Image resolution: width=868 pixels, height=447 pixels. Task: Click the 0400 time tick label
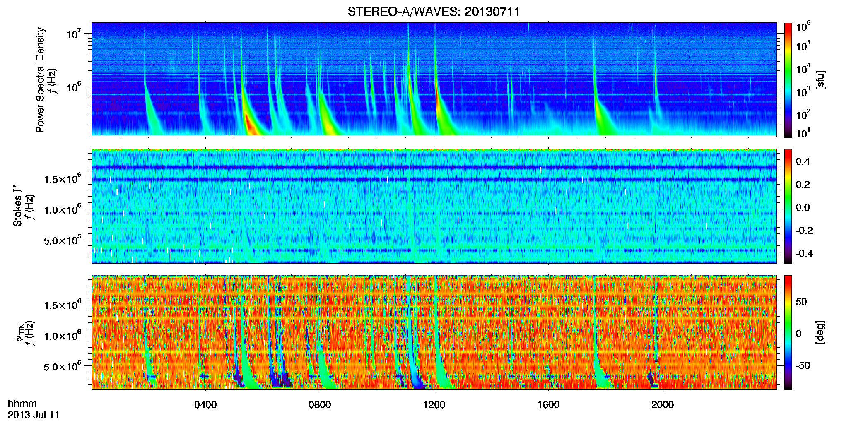tap(205, 404)
